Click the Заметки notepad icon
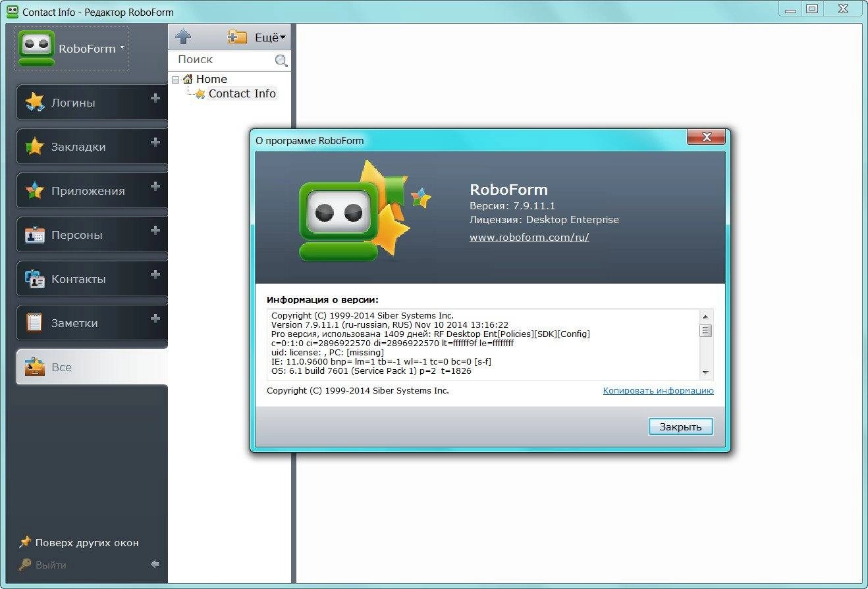The width and height of the screenshot is (868, 589). click(x=34, y=323)
